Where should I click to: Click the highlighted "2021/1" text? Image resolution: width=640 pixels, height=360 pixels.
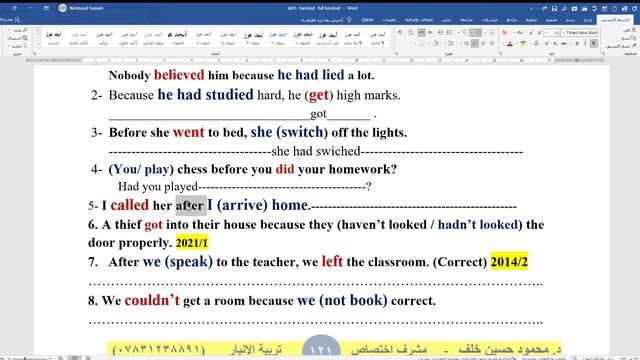click(x=192, y=243)
